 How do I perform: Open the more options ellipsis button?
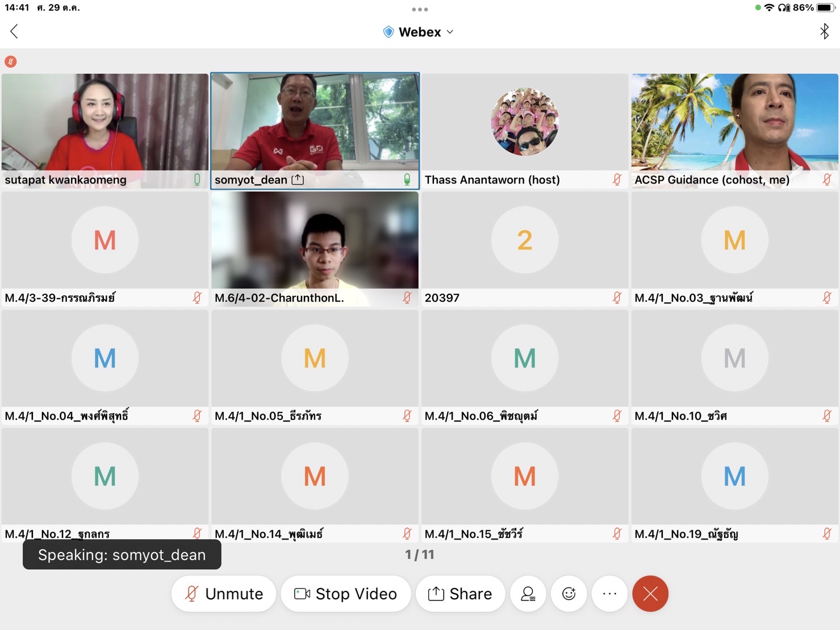click(609, 594)
